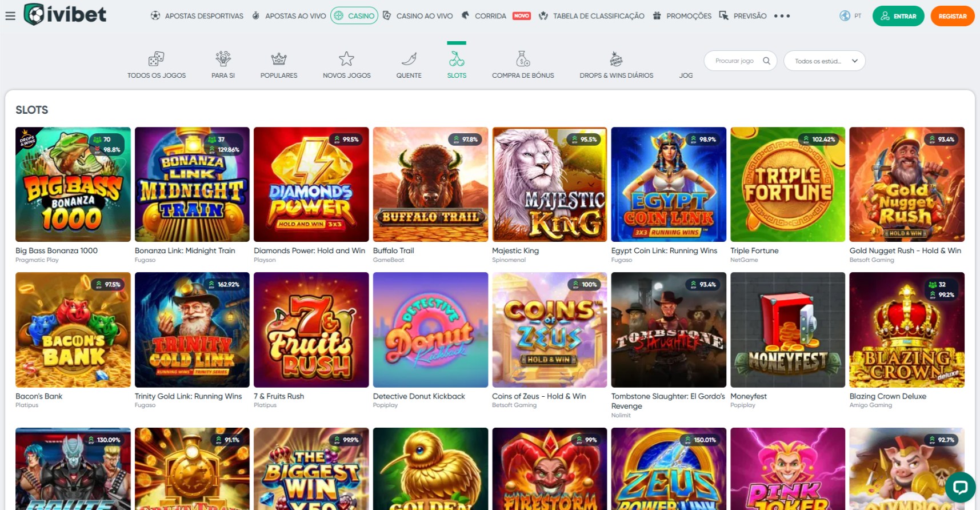Select the Para Si category icon
This screenshot has height=510, width=980.
pos(223,58)
